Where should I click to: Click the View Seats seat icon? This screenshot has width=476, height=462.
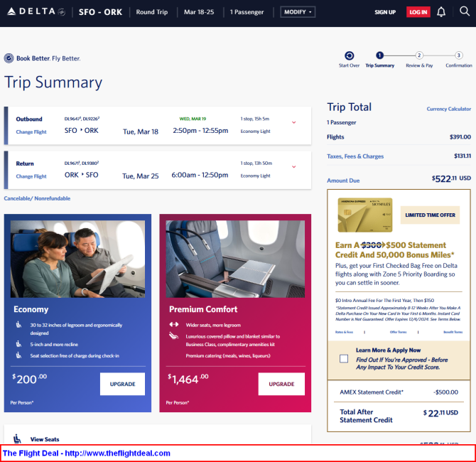[x=17, y=439]
